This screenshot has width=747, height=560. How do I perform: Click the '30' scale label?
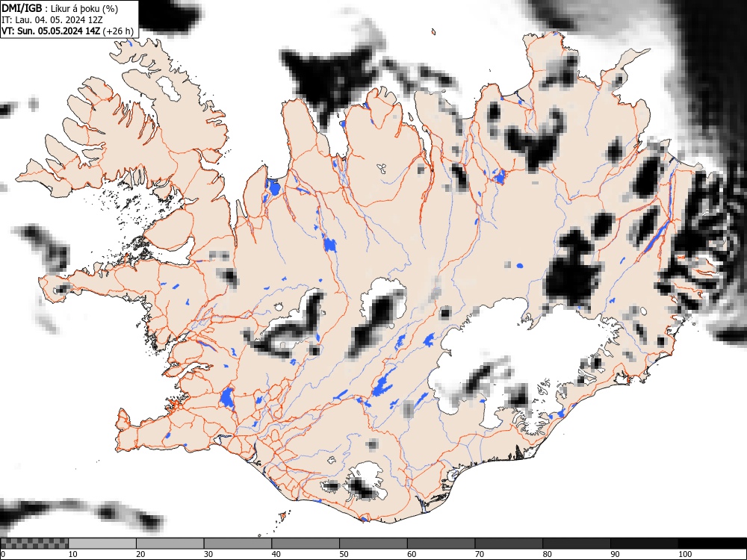coord(208,554)
